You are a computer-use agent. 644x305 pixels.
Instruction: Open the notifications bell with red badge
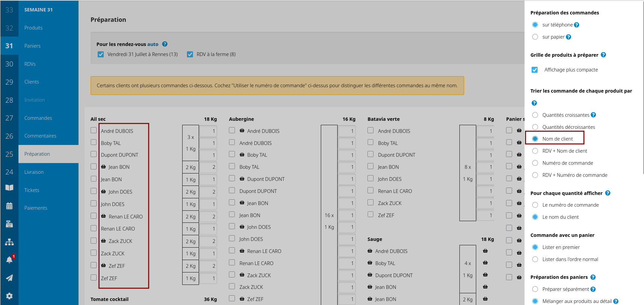[x=10, y=259]
